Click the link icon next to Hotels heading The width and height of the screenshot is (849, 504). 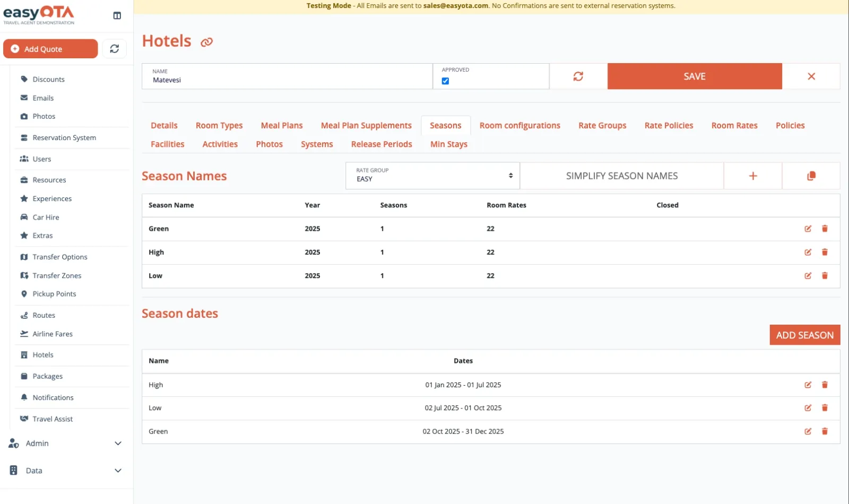coord(206,42)
